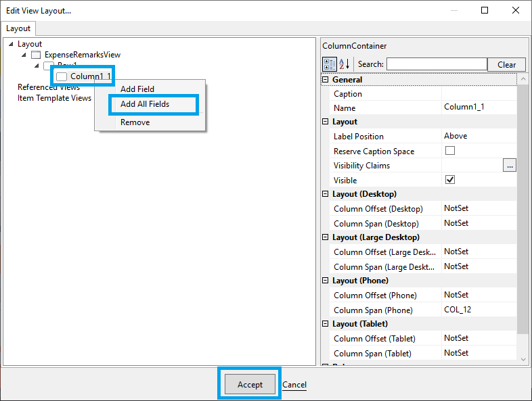Click the property grid vertical scrollbar
The height and width of the screenshot is (401, 532).
[x=523, y=210]
